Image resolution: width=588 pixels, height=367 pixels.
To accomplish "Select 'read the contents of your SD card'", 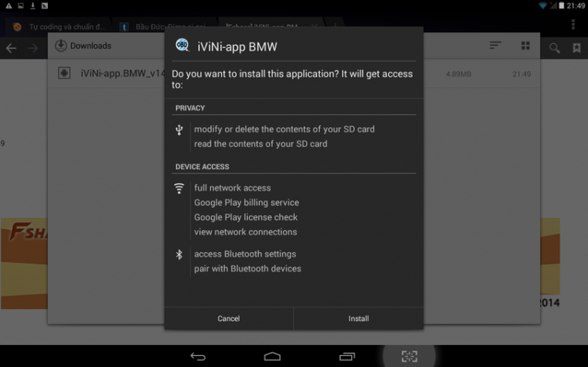I will coord(260,144).
